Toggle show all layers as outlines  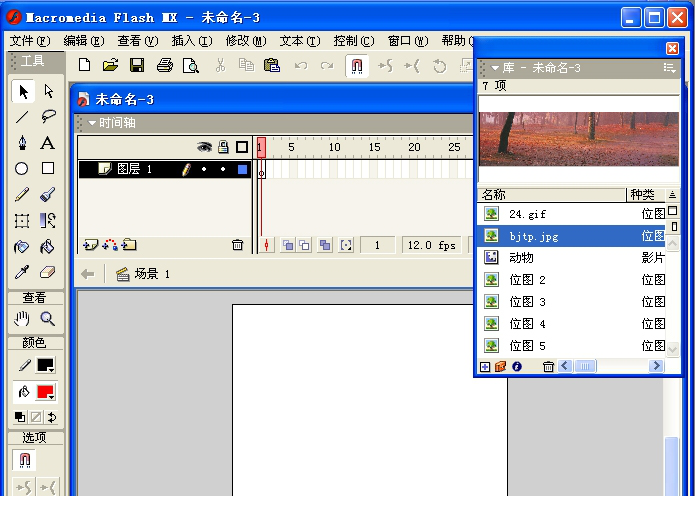coord(242,147)
